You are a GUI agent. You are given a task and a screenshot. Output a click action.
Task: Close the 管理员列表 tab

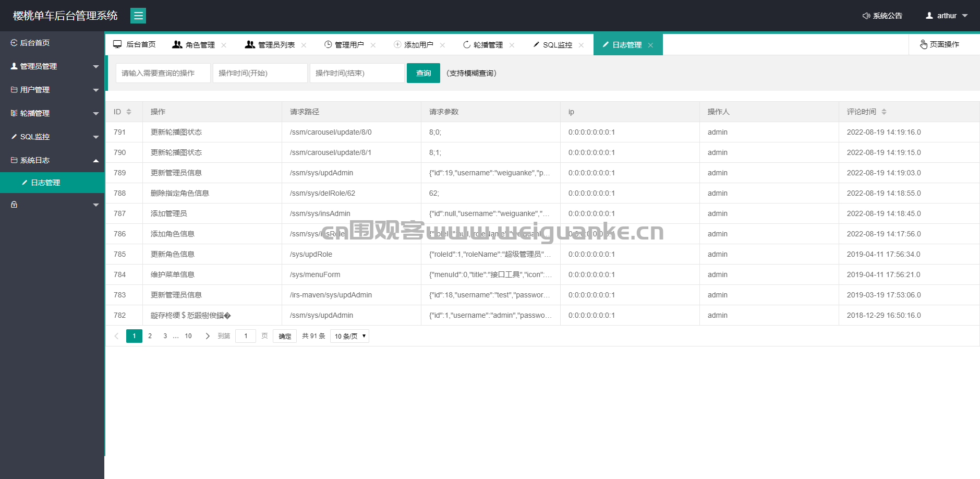pyautogui.click(x=304, y=45)
